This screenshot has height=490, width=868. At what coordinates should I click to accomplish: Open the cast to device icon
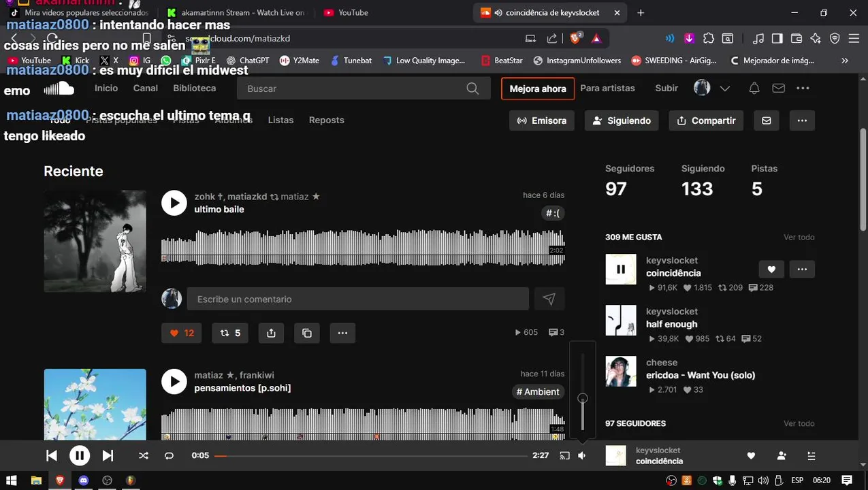click(x=564, y=456)
